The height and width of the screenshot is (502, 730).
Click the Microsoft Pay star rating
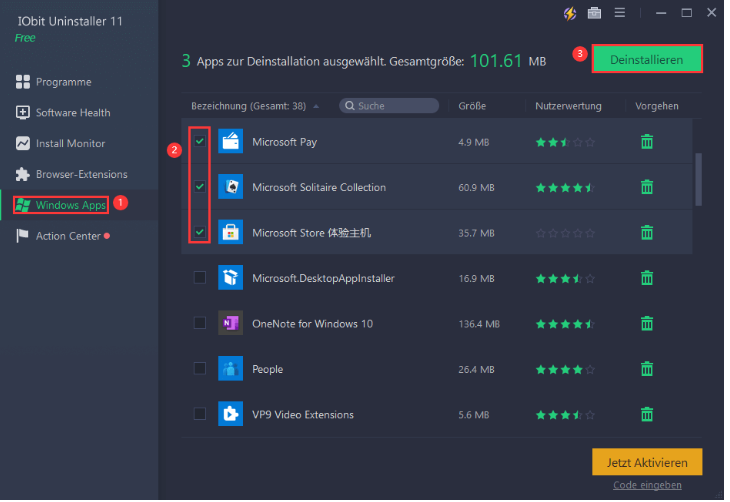565,142
